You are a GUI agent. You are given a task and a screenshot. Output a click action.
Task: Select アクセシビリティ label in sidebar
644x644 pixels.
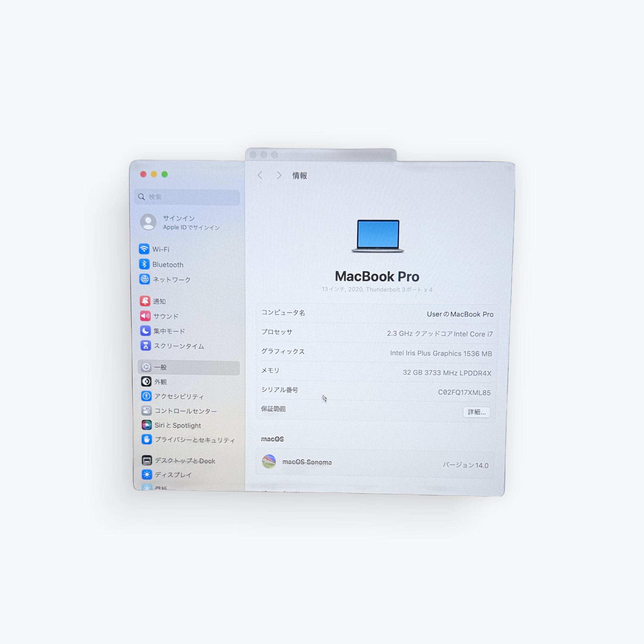tap(179, 396)
